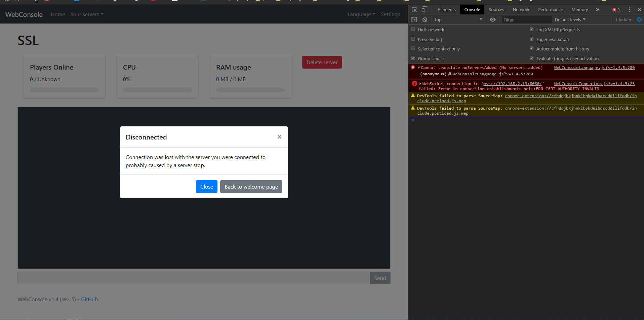Toggle the device toolbar in DevTools
The width and height of the screenshot is (644, 320).
pyautogui.click(x=425, y=9)
